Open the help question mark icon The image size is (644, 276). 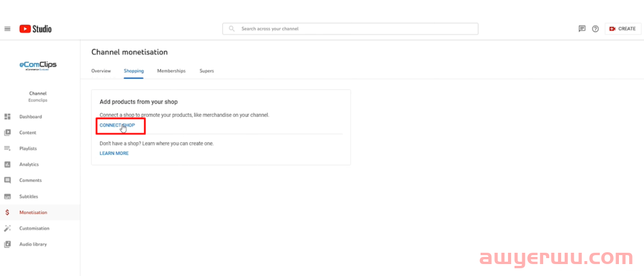[595, 29]
